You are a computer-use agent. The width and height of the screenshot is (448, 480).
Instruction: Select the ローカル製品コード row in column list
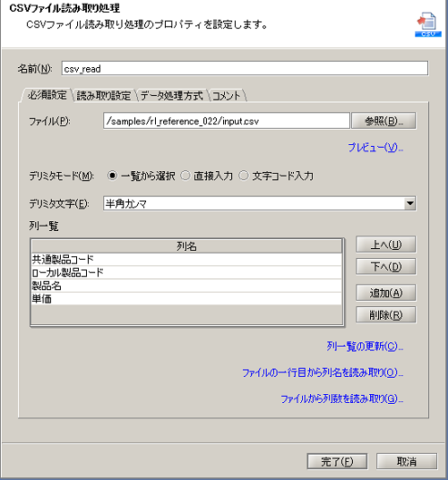pyautogui.click(x=186, y=272)
